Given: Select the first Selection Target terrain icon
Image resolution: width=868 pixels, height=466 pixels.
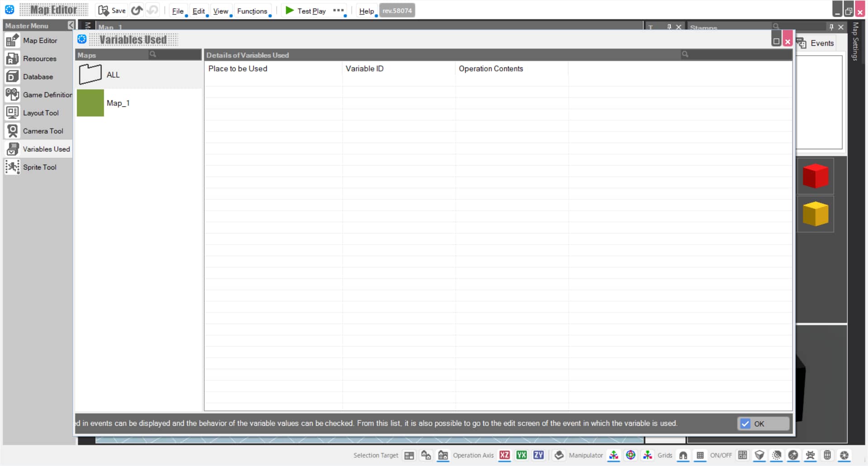Looking at the screenshot, I should pos(409,456).
